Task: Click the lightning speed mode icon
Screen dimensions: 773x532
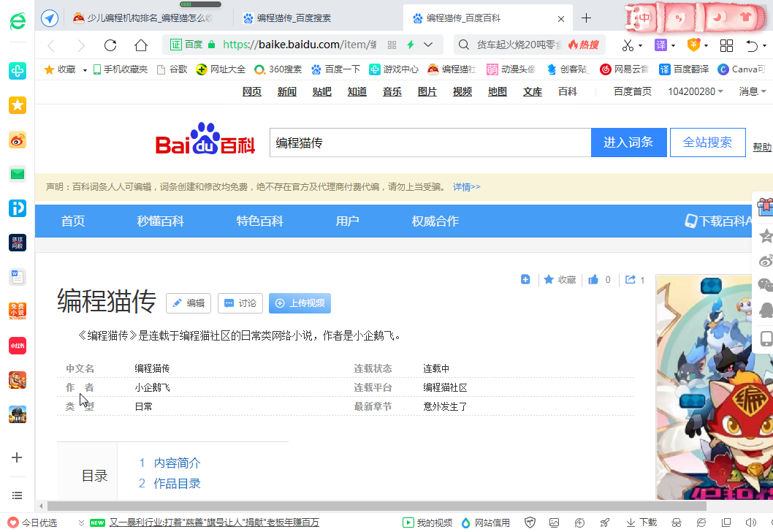Action: 410,45
